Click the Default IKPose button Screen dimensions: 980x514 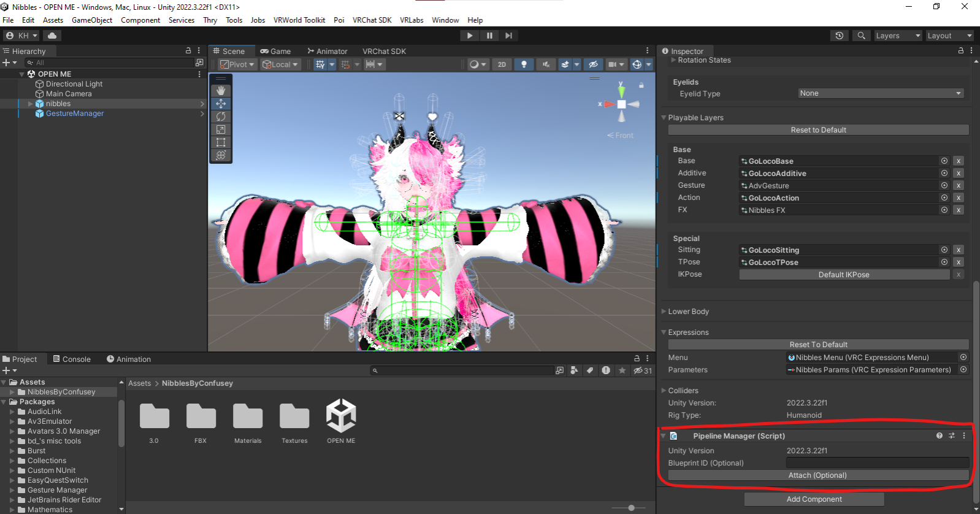click(844, 274)
